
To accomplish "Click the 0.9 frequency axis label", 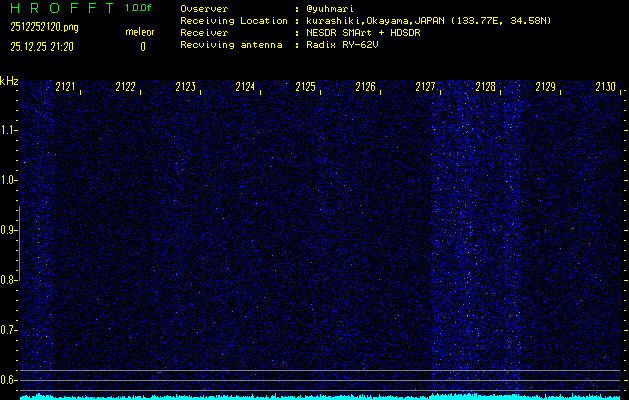I will coord(9,230).
